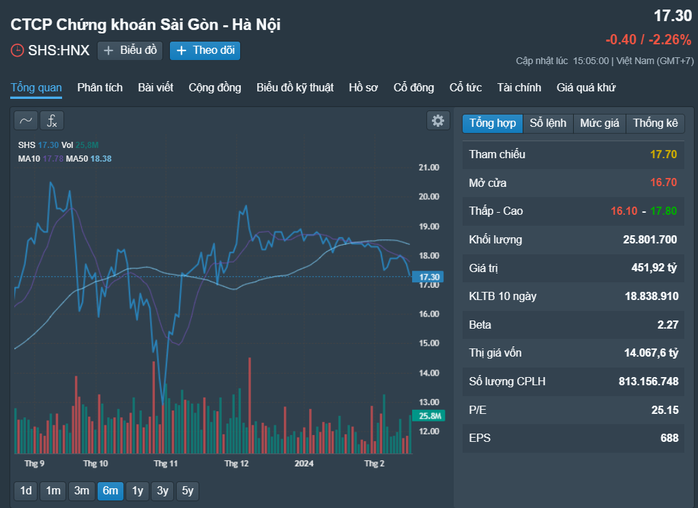The width and height of the screenshot is (698, 508).
Task: Switch to the Phân tích tab
Action: pyautogui.click(x=100, y=88)
